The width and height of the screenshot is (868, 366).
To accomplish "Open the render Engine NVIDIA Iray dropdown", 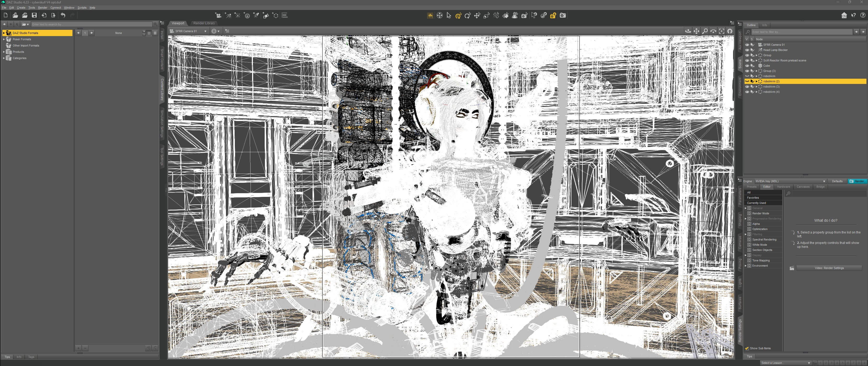I will (790, 181).
